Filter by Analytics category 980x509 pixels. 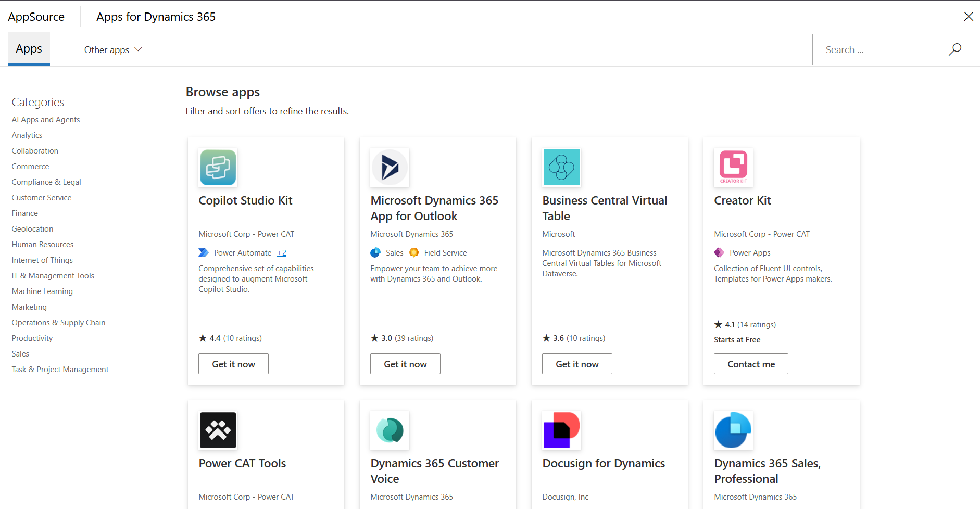(x=27, y=135)
